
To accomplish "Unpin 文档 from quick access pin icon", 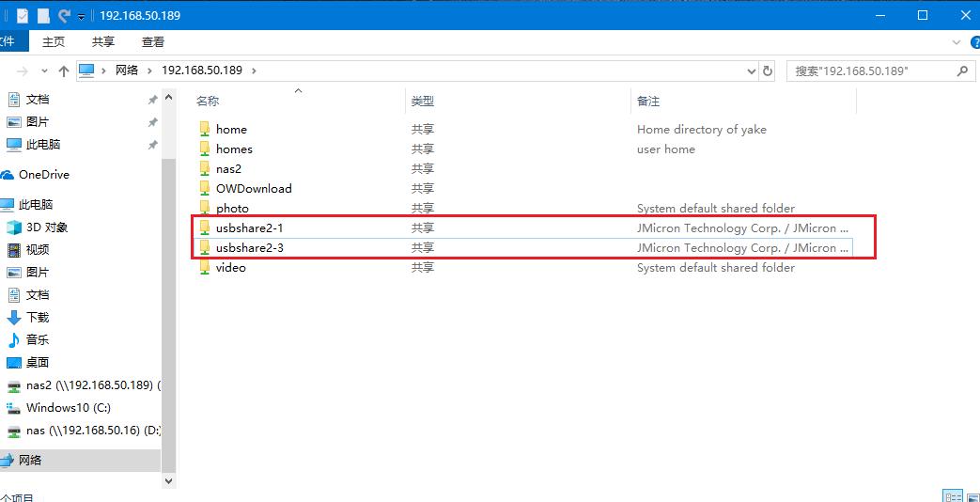I will tap(152, 100).
